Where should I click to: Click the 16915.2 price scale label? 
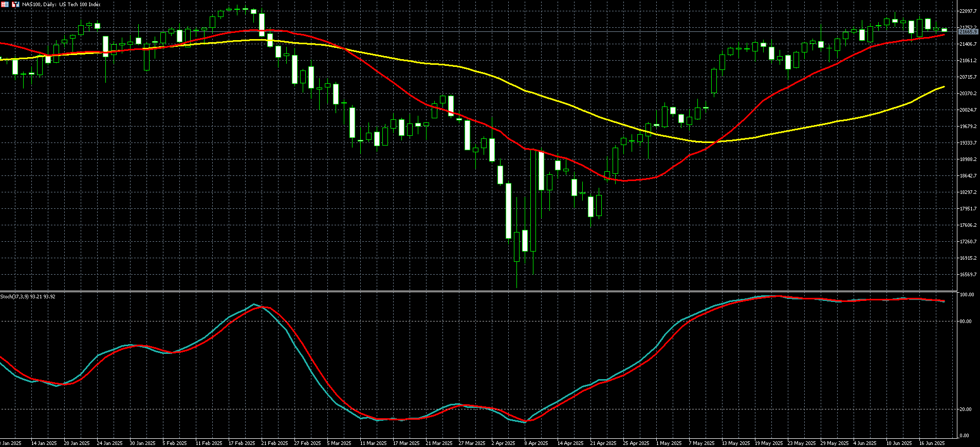point(968,258)
